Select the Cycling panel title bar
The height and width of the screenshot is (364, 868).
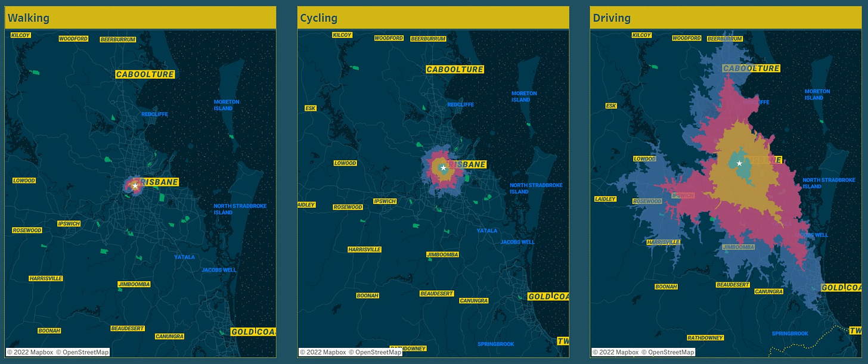[x=433, y=17]
